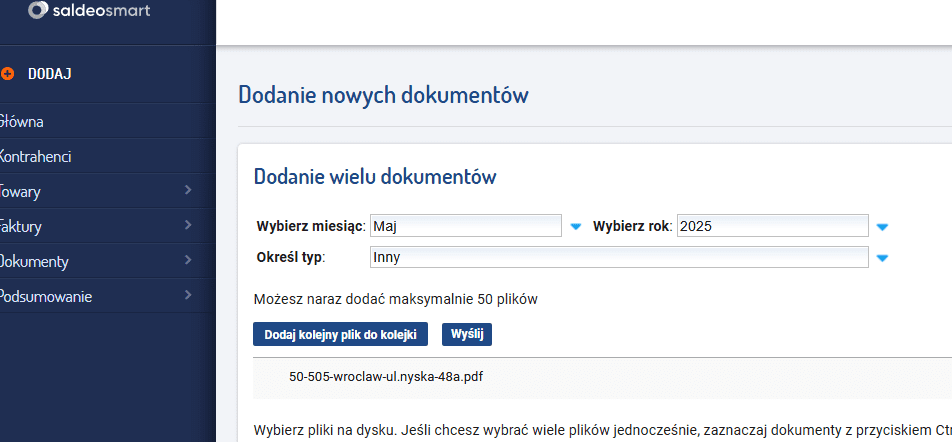Expand the Faktury submenu arrow
The width and height of the screenshot is (952, 442).
(x=188, y=226)
